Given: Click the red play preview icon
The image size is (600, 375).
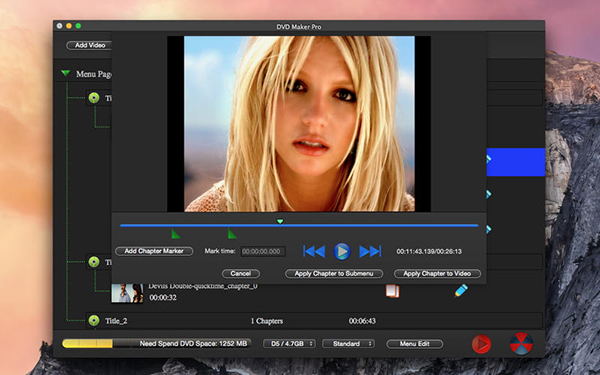Looking at the screenshot, I should [481, 344].
